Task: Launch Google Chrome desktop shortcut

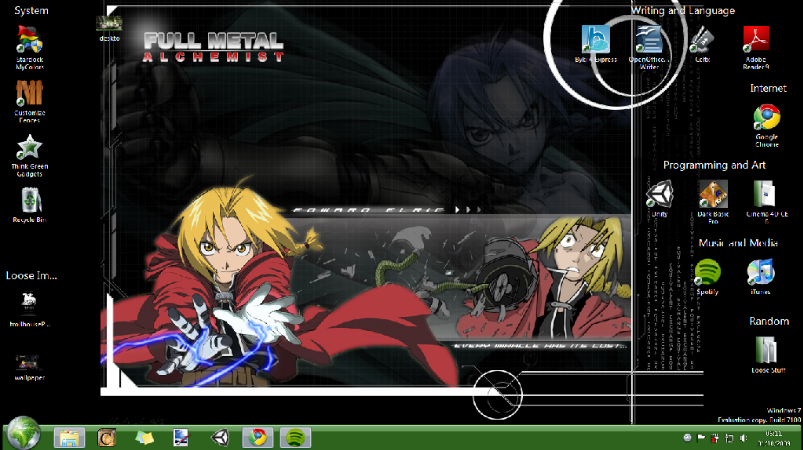Action: coord(767,125)
